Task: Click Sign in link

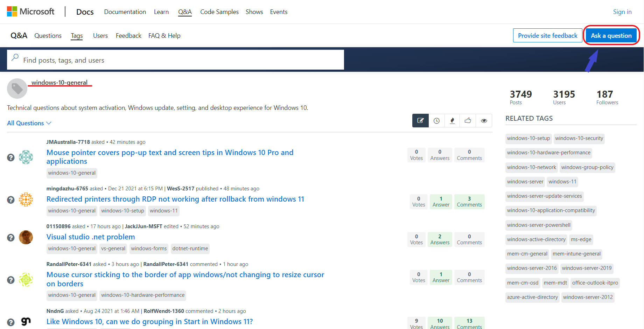Action: coord(622,12)
